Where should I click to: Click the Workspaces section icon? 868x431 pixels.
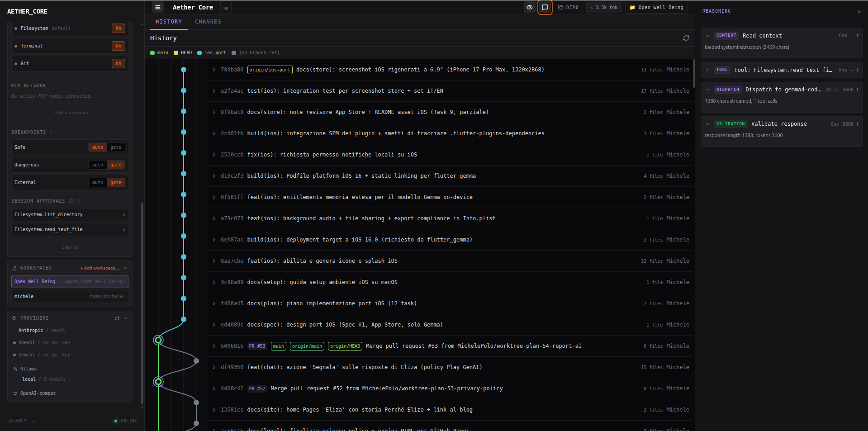tap(14, 268)
